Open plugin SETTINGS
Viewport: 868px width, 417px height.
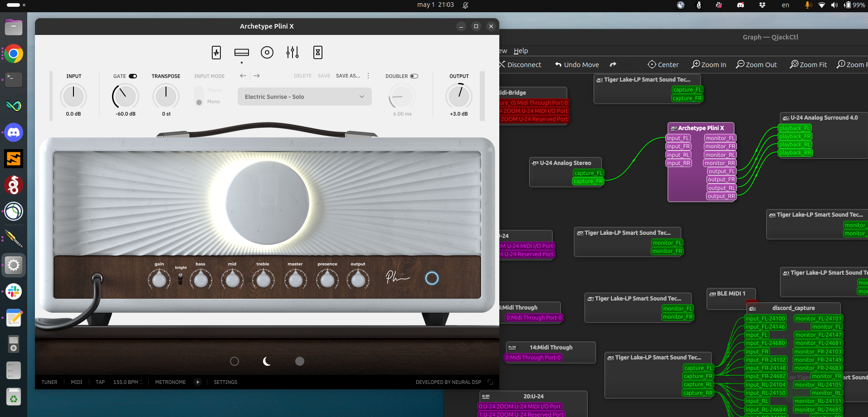tap(225, 382)
